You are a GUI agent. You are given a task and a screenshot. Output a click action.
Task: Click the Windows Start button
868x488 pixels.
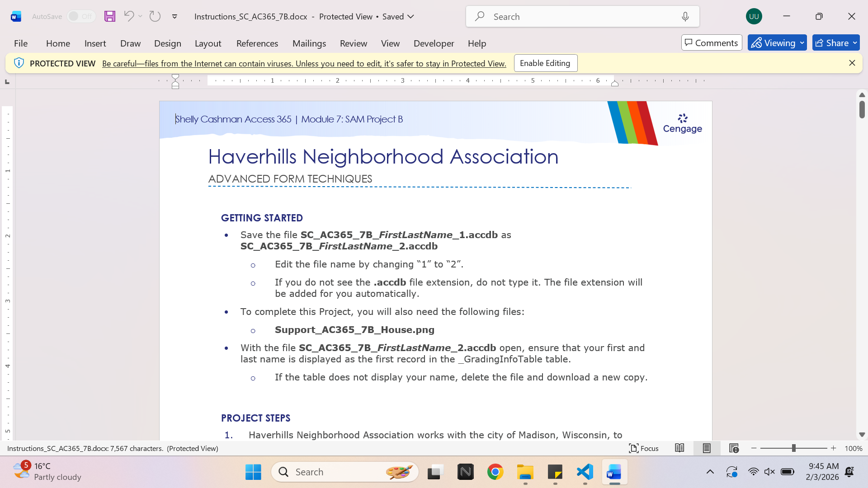coord(253,472)
